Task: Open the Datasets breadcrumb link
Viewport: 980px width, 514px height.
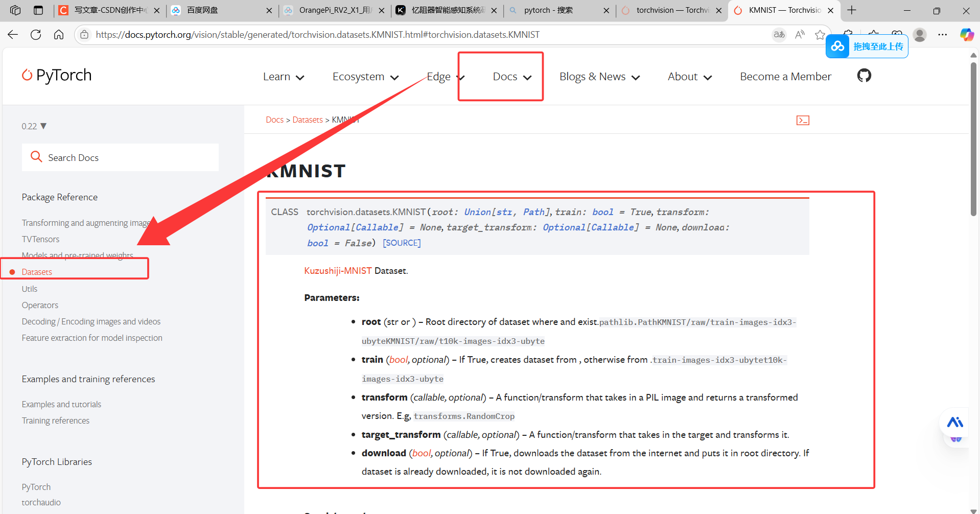Action: [x=308, y=120]
